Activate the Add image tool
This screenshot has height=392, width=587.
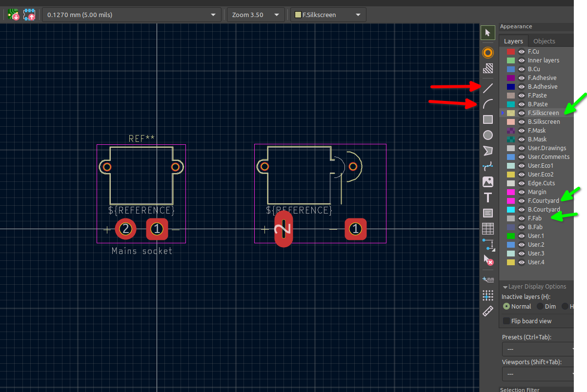(x=487, y=182)
